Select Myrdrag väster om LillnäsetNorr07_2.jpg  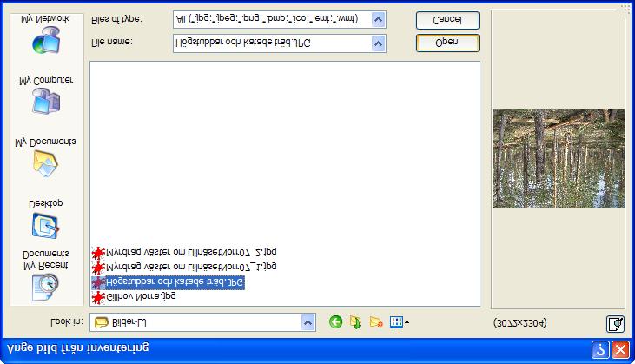coord(191,252)
